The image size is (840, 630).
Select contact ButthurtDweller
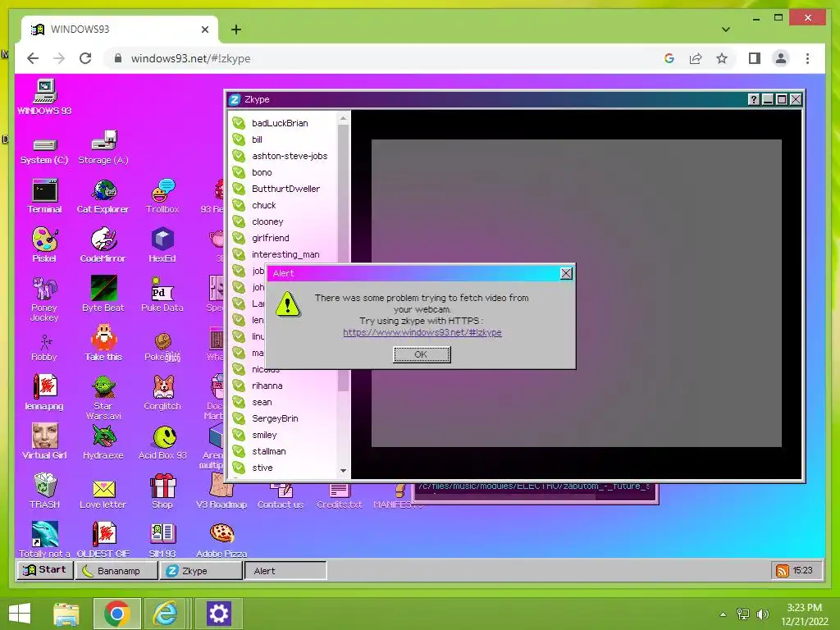pos(283,189)
